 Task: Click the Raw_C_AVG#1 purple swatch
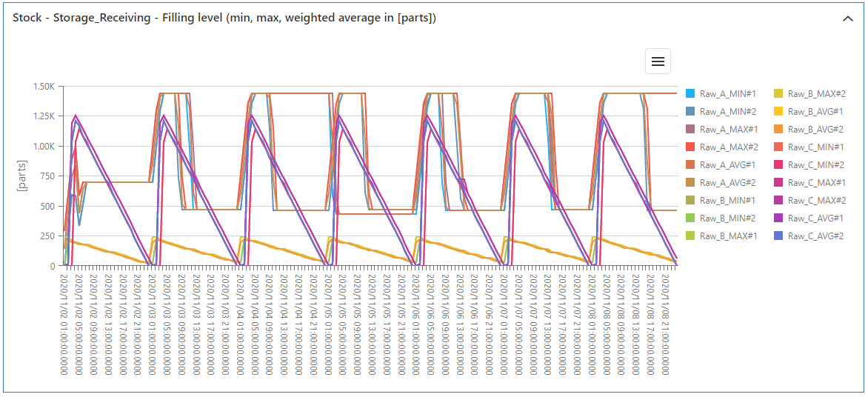pyautogui.click(x=778, y=218)
